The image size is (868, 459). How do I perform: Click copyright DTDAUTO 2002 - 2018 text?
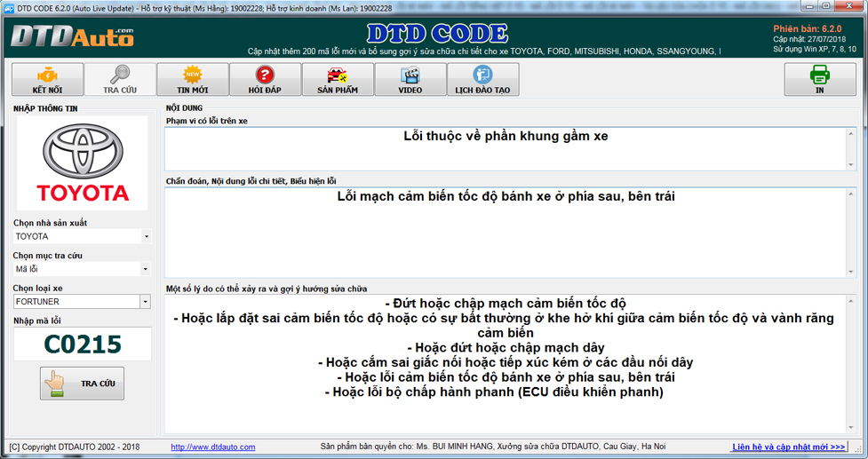click(x=74, y=447)
